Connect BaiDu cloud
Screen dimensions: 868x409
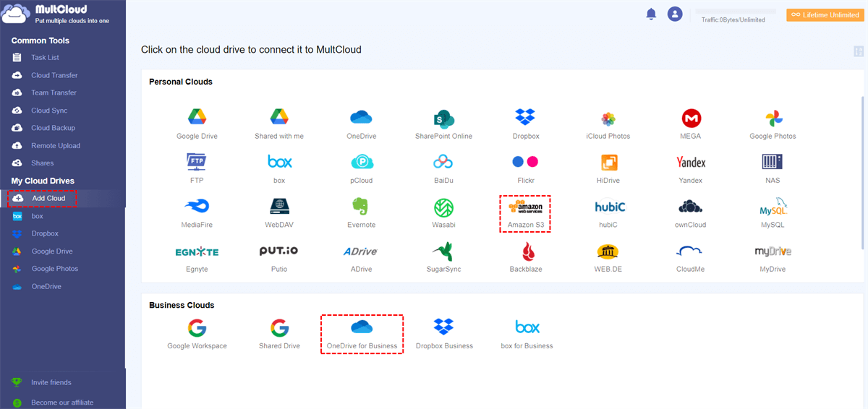click(443, 168)
